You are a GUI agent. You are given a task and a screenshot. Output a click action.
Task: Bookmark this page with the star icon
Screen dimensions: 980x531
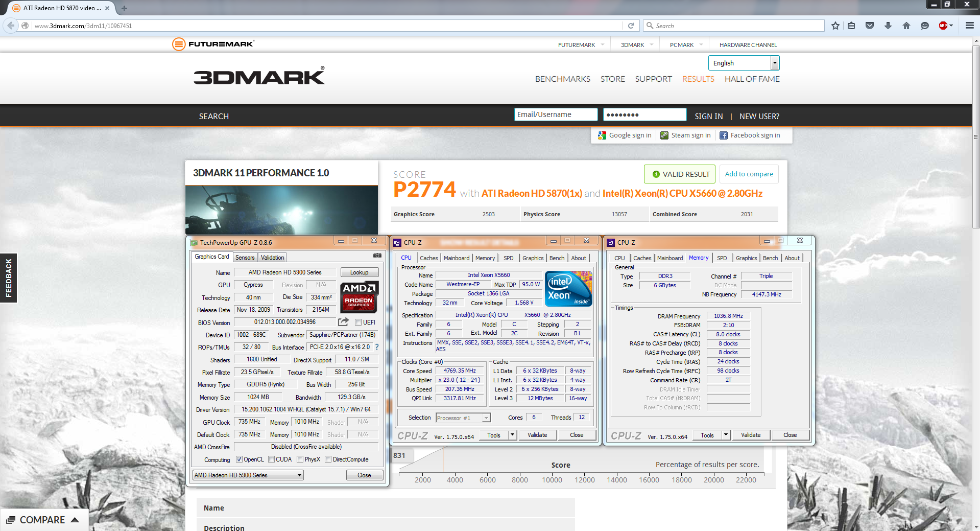point(835,26)
